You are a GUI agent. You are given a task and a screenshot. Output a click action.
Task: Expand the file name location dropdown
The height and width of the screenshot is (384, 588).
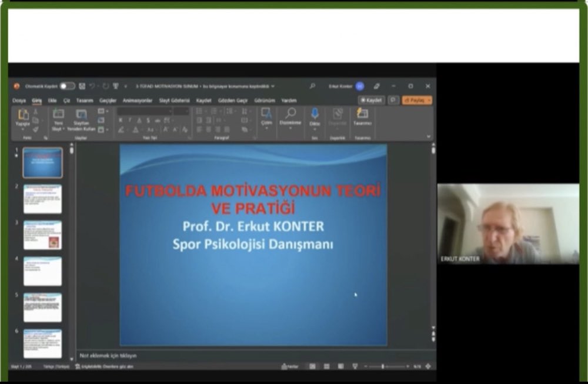tap(273, 86)
